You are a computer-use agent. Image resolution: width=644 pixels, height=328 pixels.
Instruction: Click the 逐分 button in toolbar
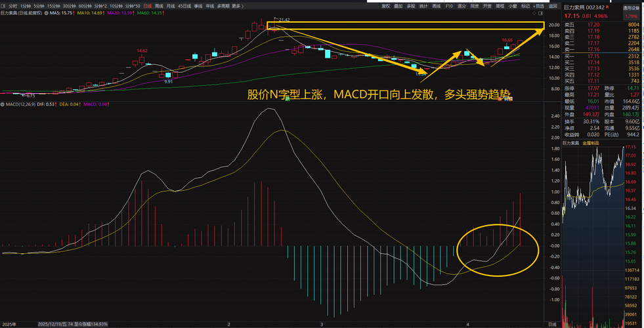(x=462, y=6)
